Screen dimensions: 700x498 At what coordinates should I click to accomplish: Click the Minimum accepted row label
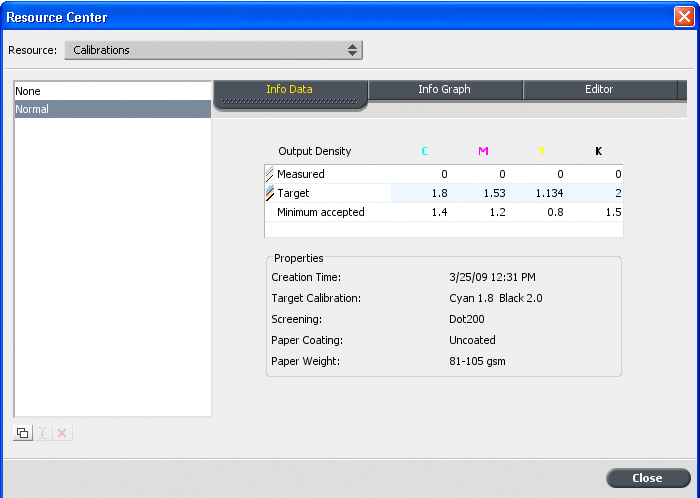point(321,212)
